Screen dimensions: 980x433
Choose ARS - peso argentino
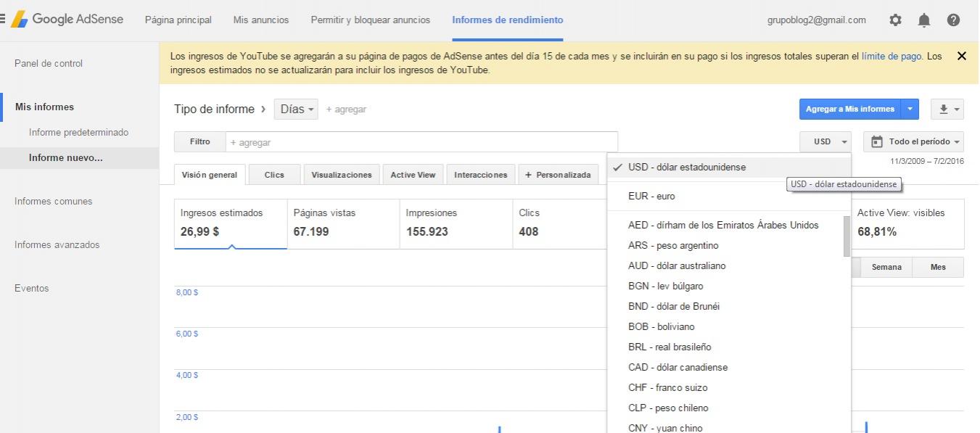725,245
